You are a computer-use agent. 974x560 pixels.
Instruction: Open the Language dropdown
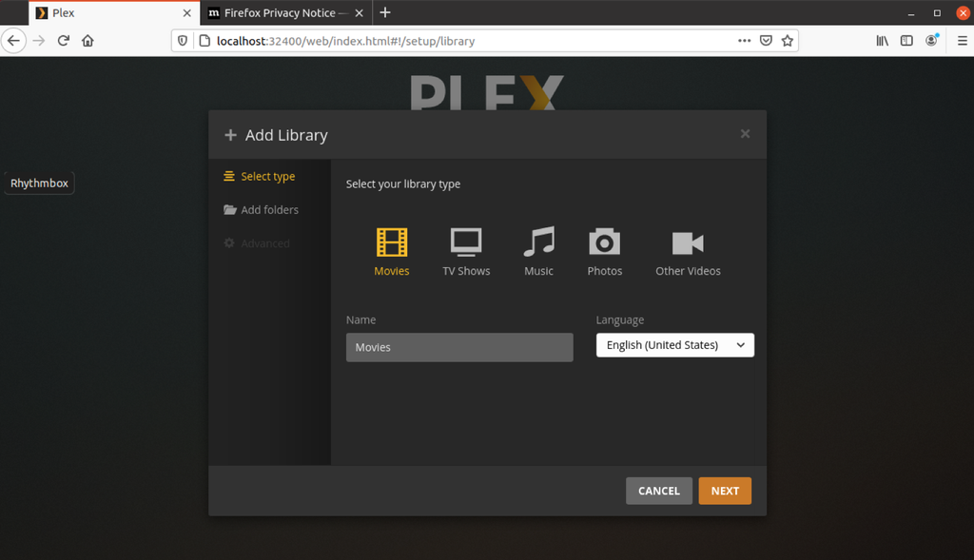click(x=674, y=345)
